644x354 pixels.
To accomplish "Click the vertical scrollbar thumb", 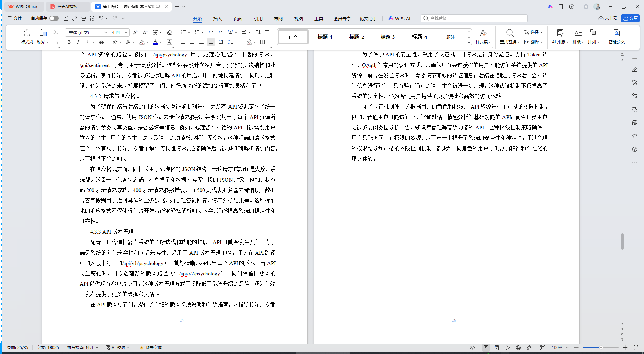I will point(622,241).
